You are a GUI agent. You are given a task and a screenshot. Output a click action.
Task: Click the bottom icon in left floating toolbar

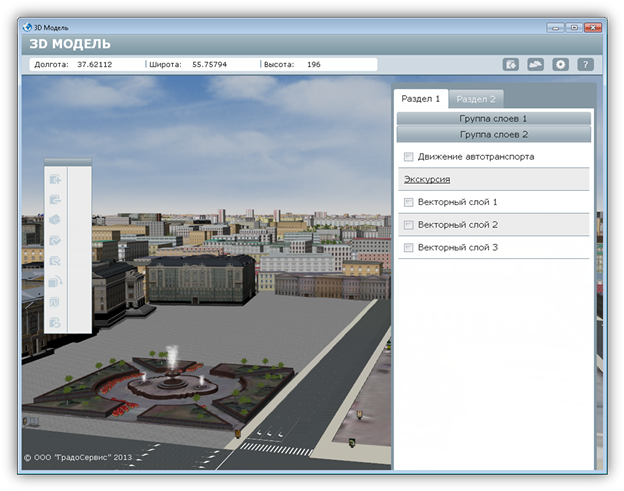(x=56, y=322)
